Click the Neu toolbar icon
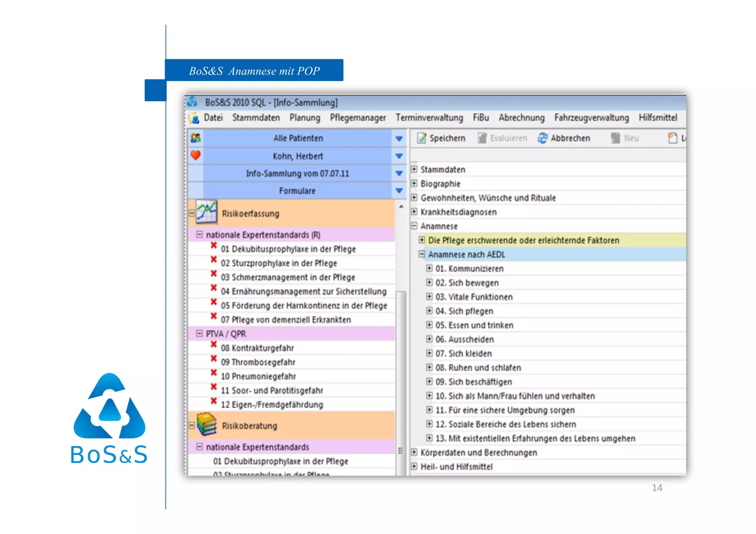 coord(615,138)
